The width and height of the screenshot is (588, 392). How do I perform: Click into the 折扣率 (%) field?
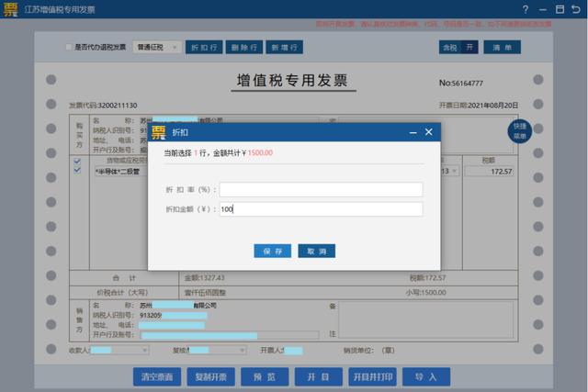pyautogui.click(x=321, y=189)
